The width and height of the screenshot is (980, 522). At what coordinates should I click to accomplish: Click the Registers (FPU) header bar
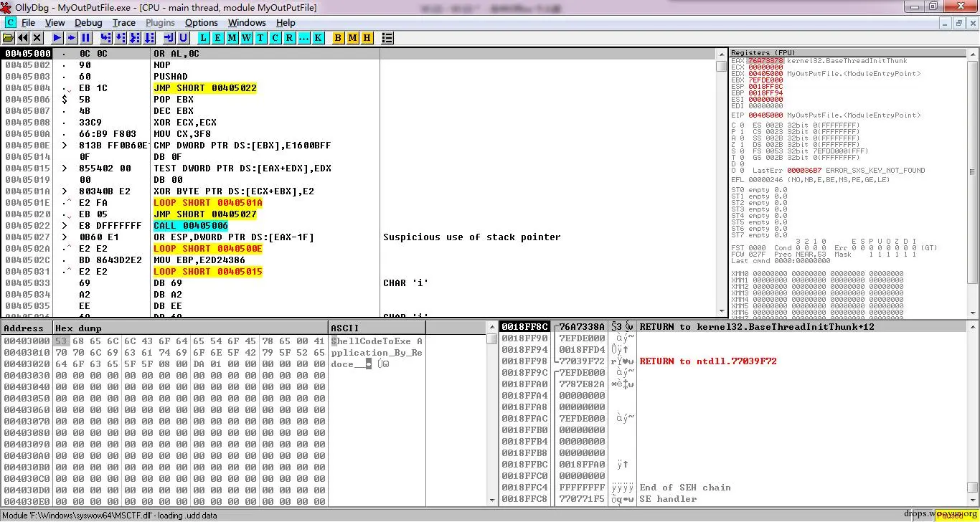tap(848, 53)
